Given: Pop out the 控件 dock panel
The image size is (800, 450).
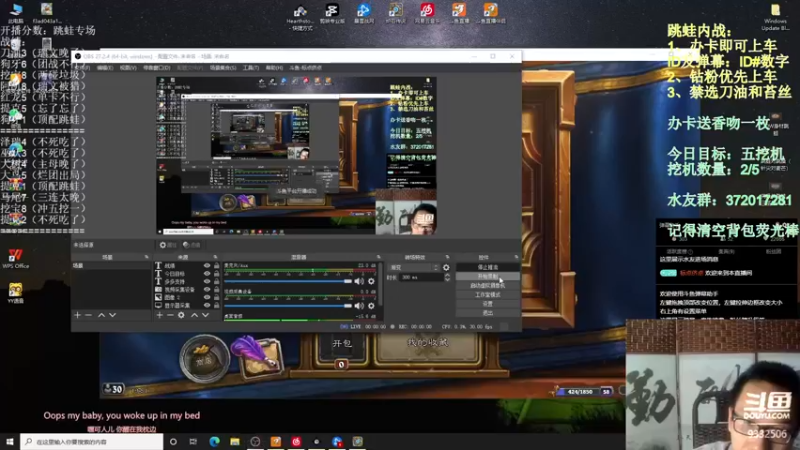Looking at the screenshot, I should pos(516,257).
